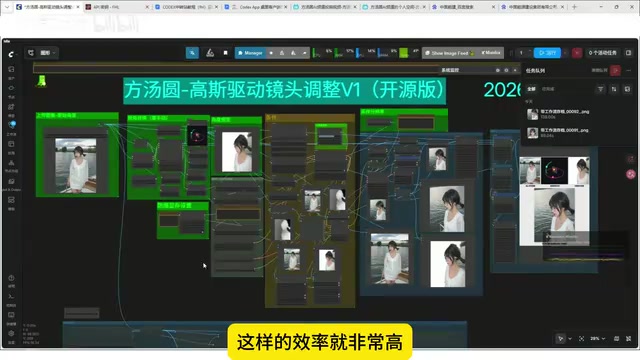Expand the select mode dropdown arrow
The width and height of the screenshot is (640, 360).
point(570,339)
